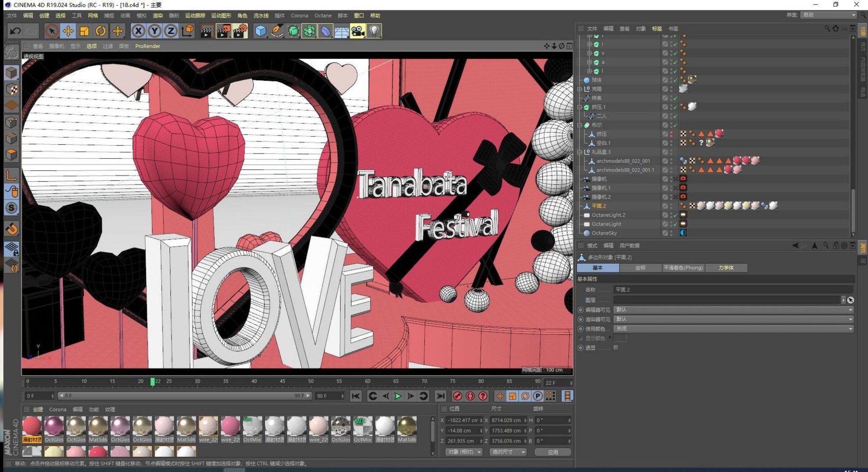Toggle the 使用颜色 keyframe radio button
This screenshot has height=472, width=868.
[x=580, y=329]
